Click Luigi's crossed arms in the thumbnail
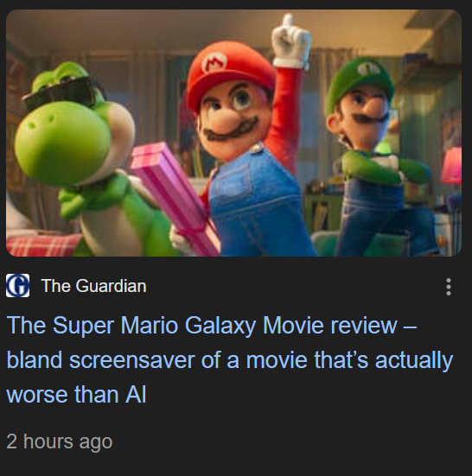The width and height of the screenshot is (472, 476). [384, 168]
